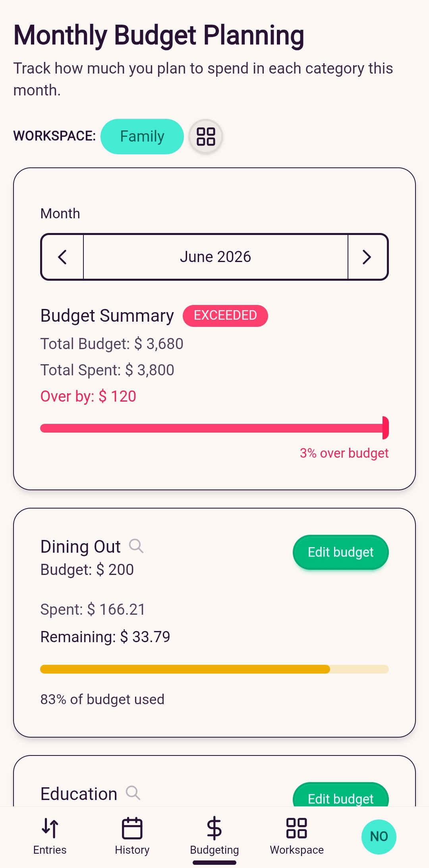Open the June 2026 month picker
429x868 pixels.
(x=216, y=257)
